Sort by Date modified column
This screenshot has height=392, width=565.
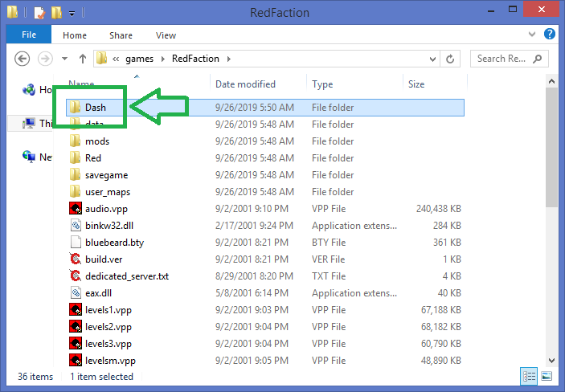coord(245,84)
